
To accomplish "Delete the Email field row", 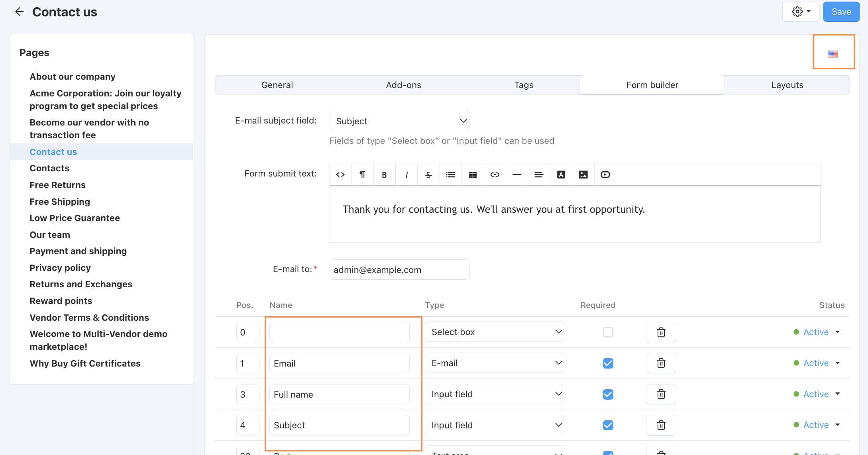I will click(661, 363).
